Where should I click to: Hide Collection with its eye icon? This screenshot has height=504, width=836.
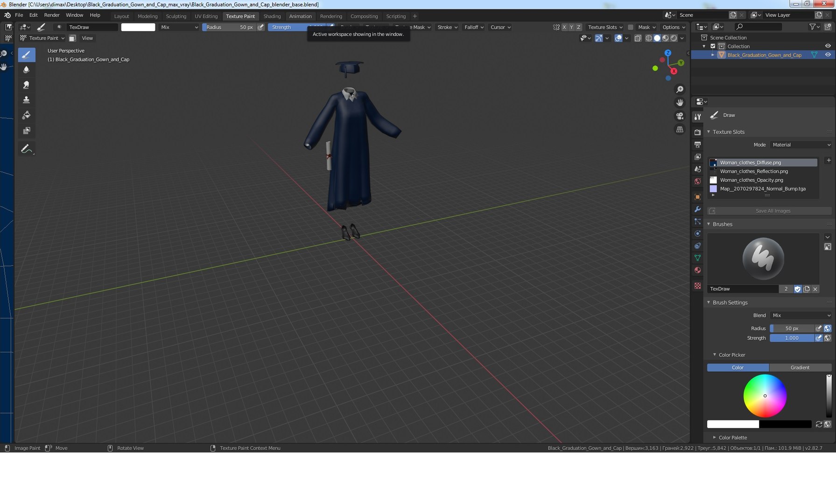828,46
